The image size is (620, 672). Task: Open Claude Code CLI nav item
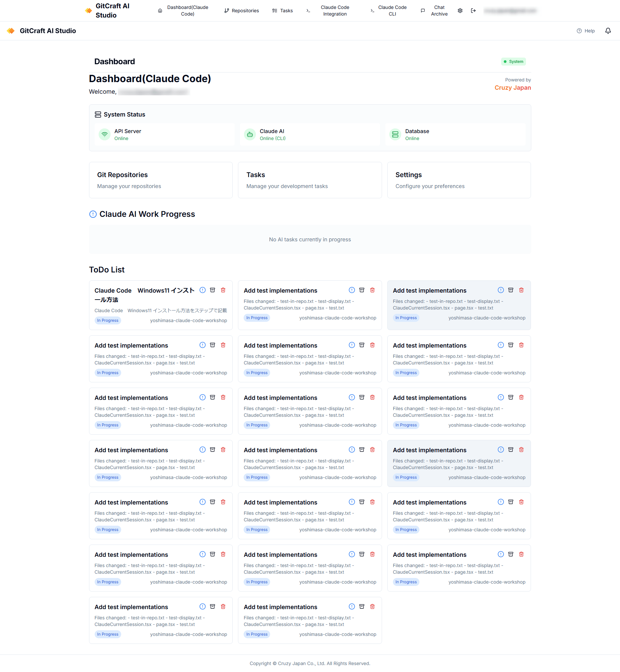(389, 11)
